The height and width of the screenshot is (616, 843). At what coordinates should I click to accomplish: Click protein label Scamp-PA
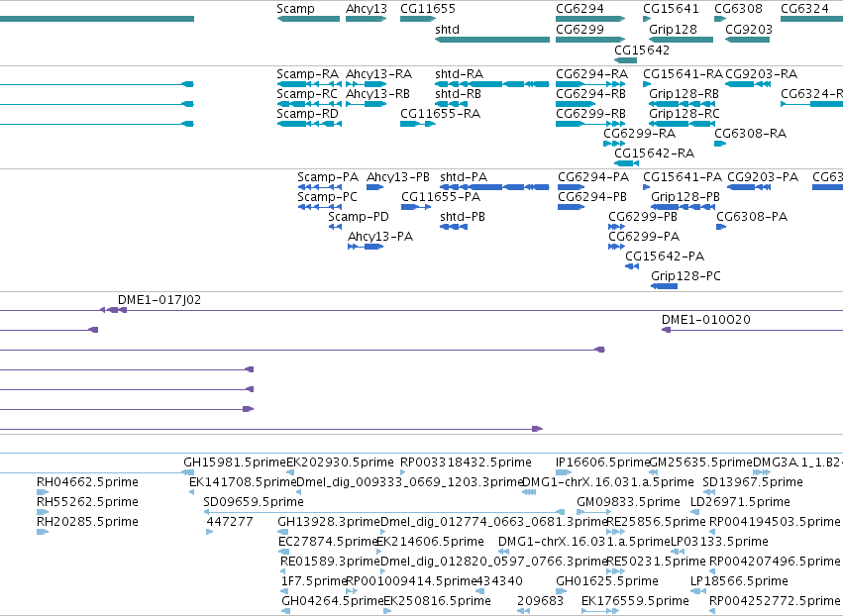tap(328, 177)
